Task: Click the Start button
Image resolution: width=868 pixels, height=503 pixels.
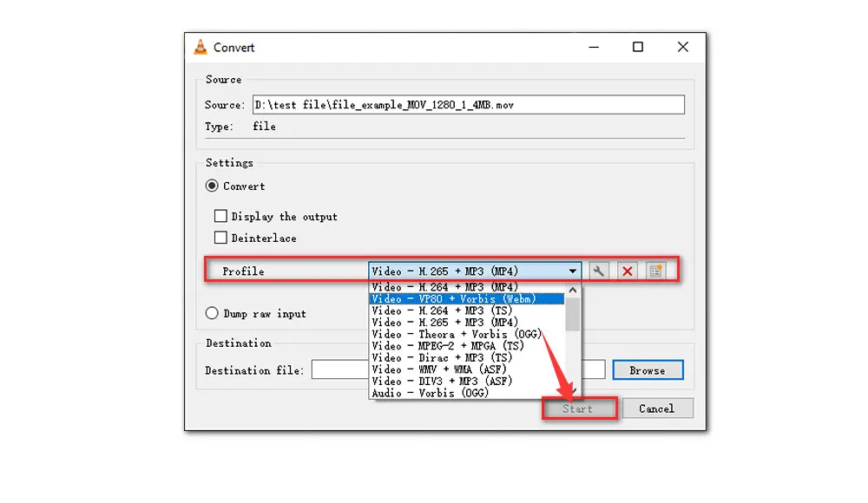Action: click(577, 408)
